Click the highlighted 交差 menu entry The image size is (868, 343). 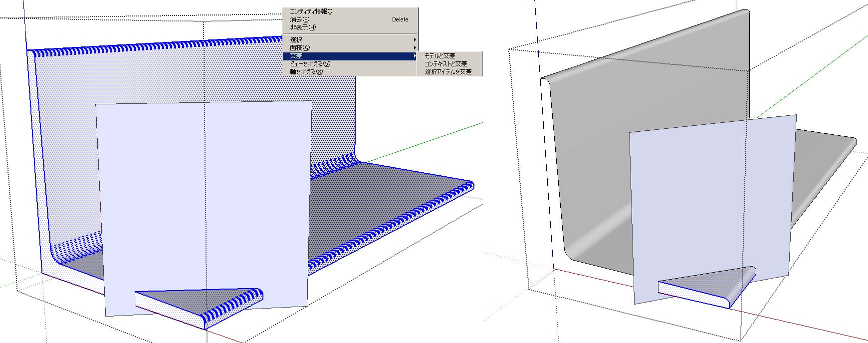[350, 56]
